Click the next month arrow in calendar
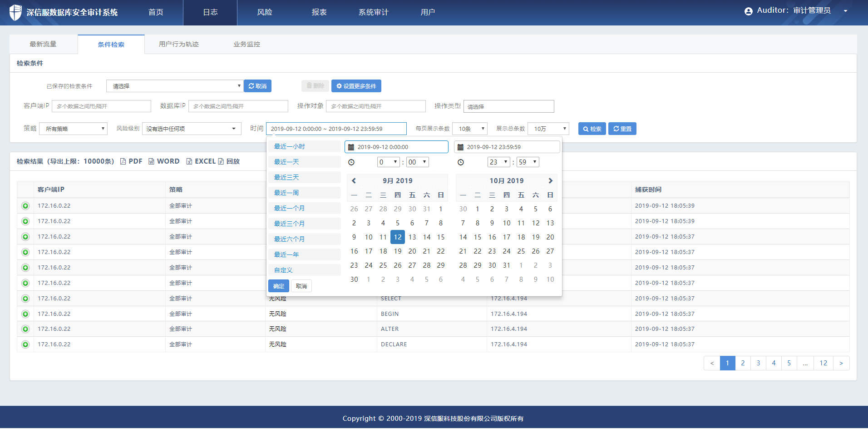 click(550, 181)
